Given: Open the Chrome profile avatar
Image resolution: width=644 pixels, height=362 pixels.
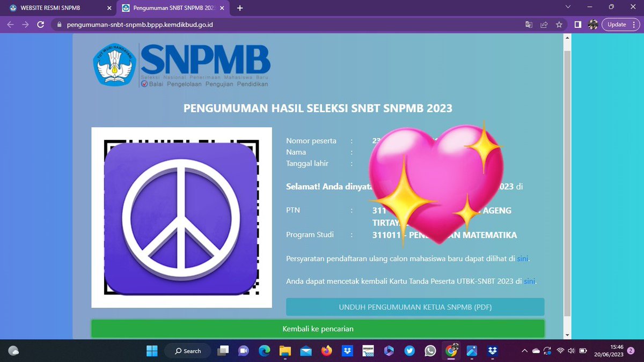Looking at the screenshot, I should [x=593, y=25].
